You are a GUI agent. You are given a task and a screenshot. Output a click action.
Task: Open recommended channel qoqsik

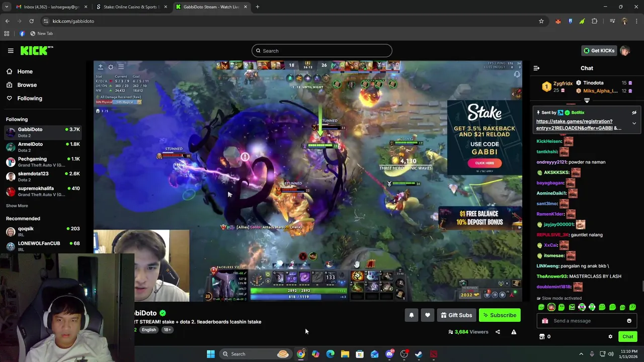pos(43,231)
